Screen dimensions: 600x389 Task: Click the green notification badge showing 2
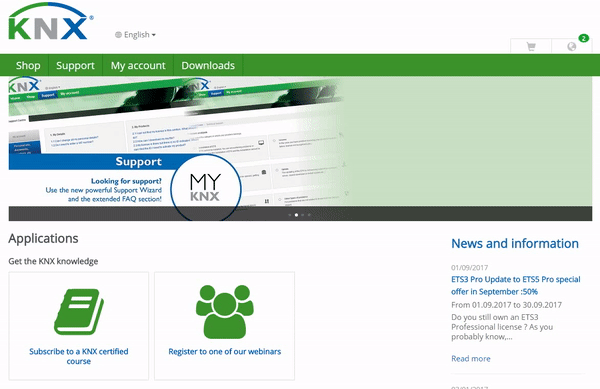pos(583,38)
